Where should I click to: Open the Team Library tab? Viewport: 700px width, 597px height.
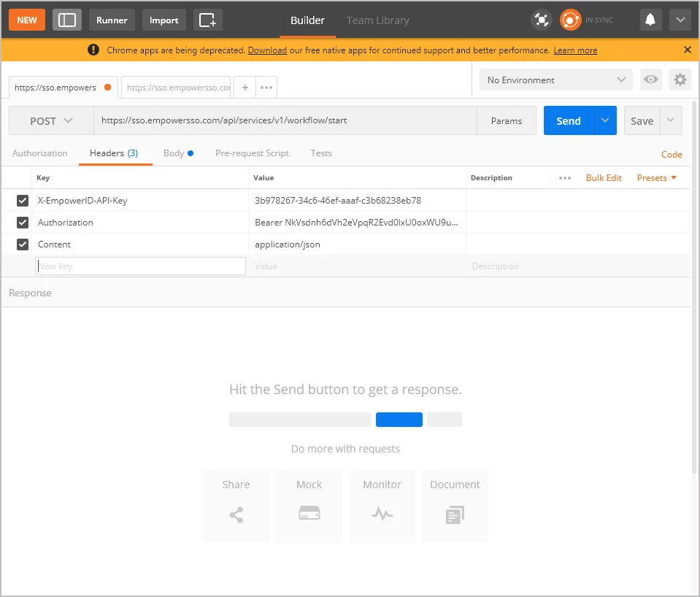click(x=377, y=20)
